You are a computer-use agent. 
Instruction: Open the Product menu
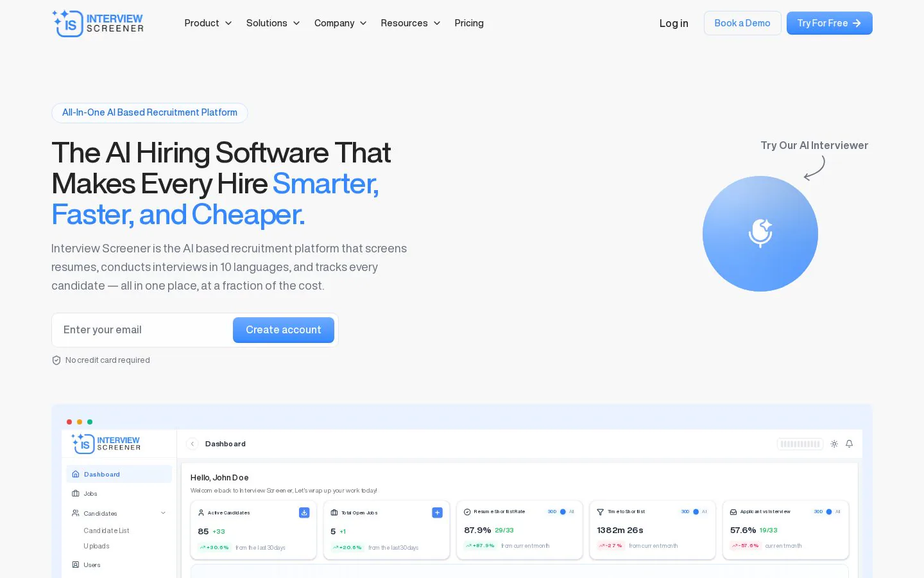(x=208, y=23)
